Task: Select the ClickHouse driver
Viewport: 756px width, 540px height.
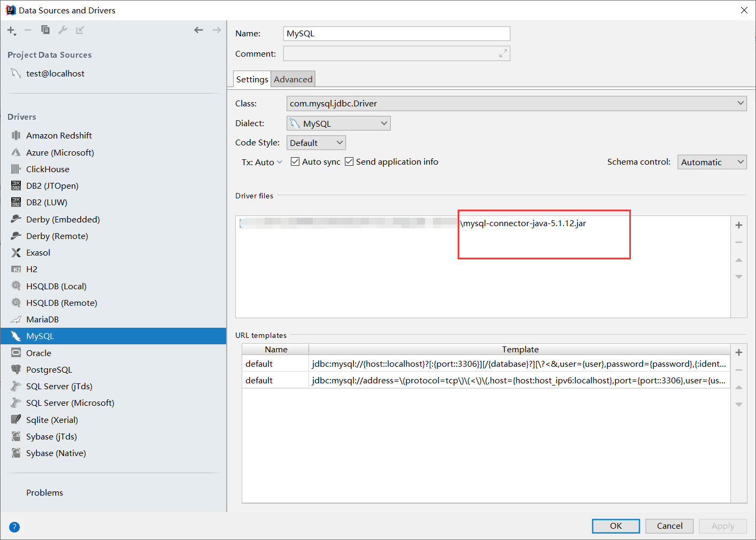Action: point(113,169)
